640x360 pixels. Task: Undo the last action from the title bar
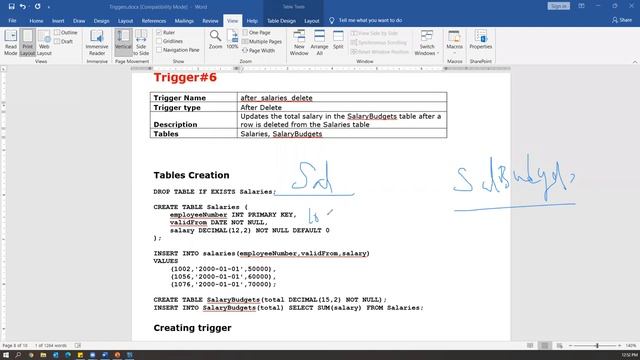23,7
